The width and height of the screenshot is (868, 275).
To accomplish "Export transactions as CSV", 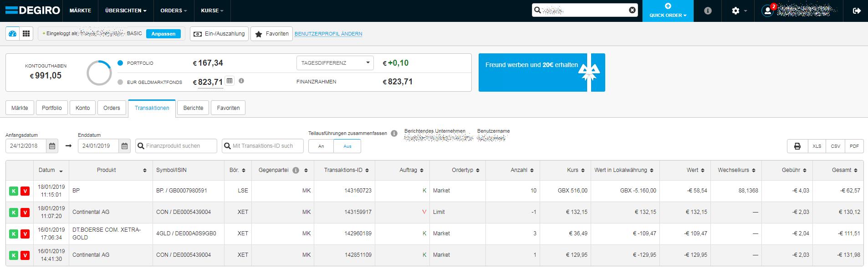I will 835,146.
